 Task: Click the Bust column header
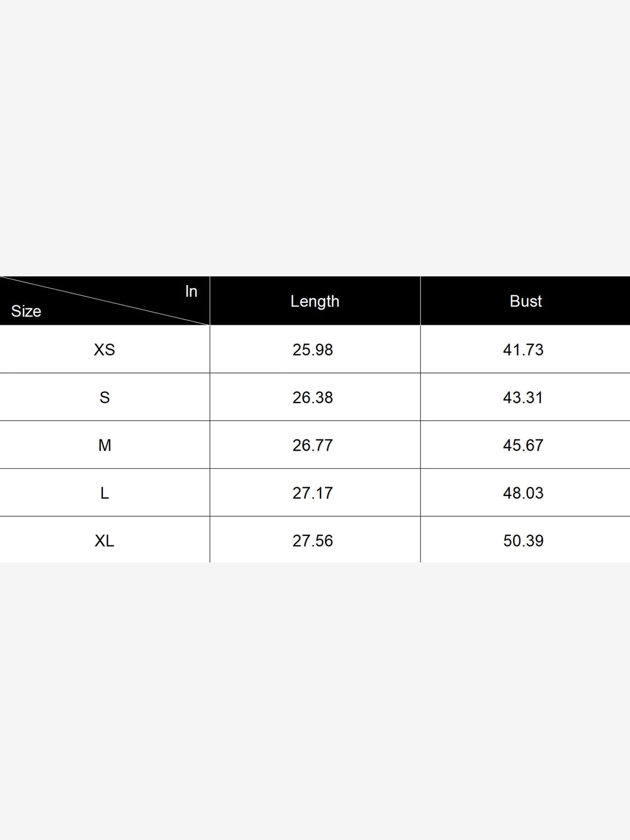(525, 301)
